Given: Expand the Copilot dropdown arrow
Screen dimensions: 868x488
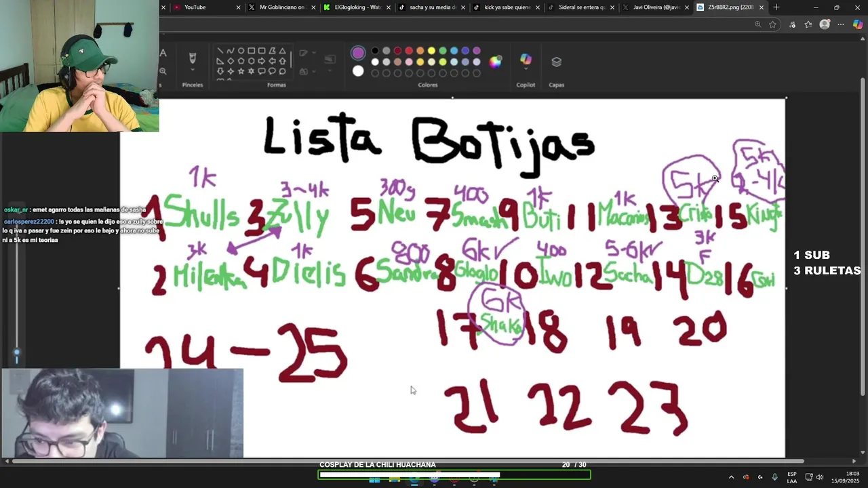Looking at the screenshot, I should tap(526, 69).
